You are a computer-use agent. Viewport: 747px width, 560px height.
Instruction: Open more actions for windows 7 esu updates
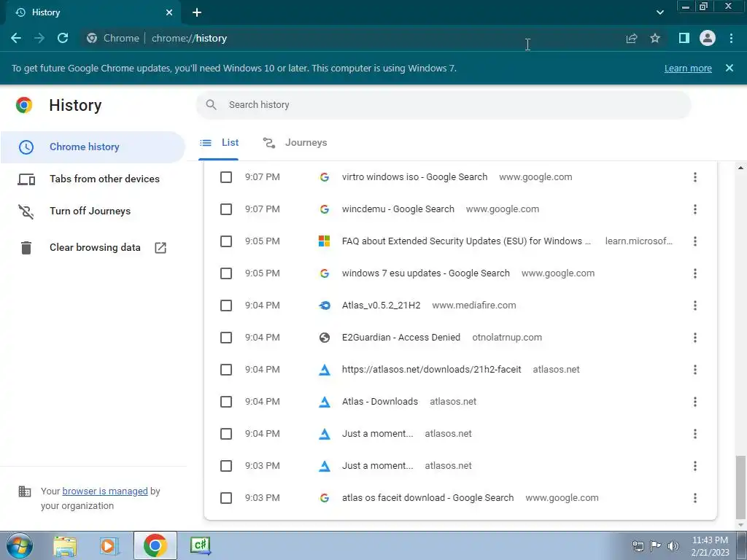click(x=695, y=273)
